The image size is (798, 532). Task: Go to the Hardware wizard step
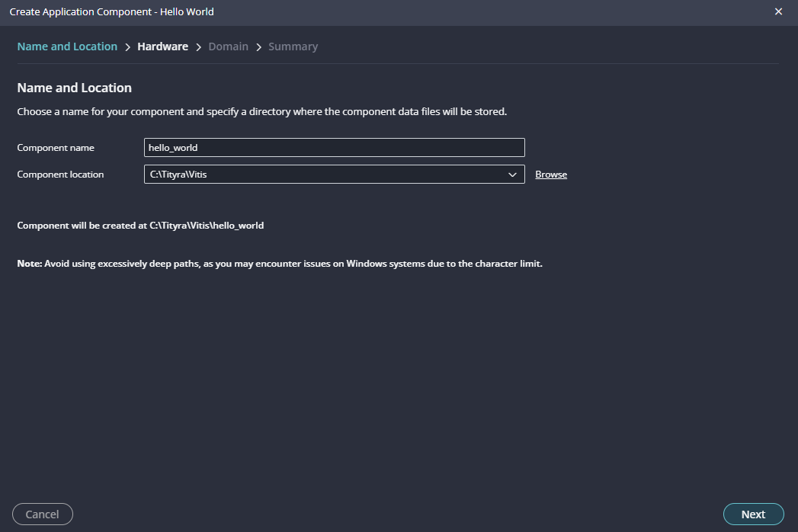pos(162,46)
